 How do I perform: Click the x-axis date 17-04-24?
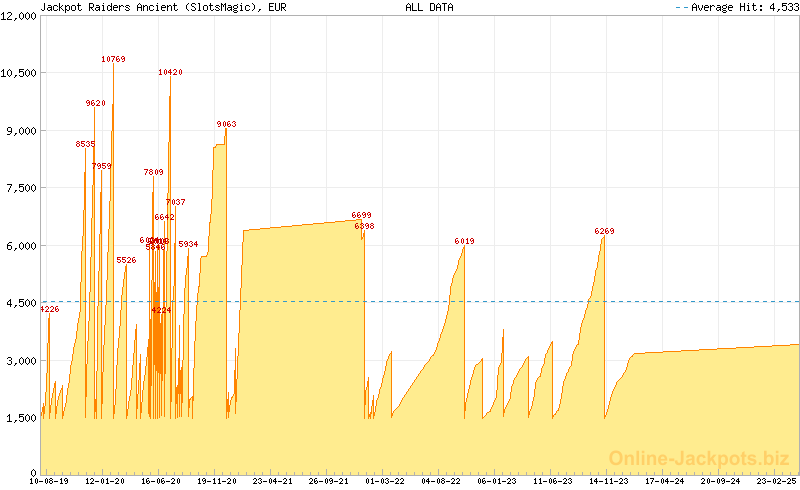665,481
